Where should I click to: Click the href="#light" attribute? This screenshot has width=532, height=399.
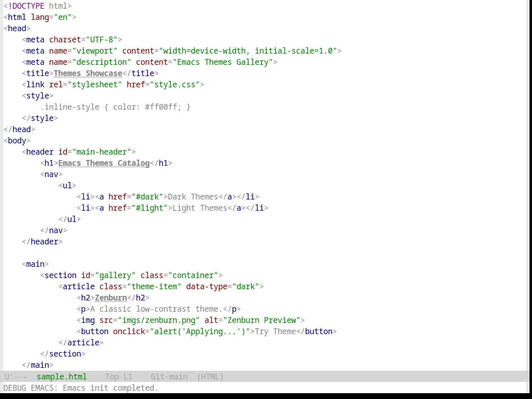tap(138, 208)
